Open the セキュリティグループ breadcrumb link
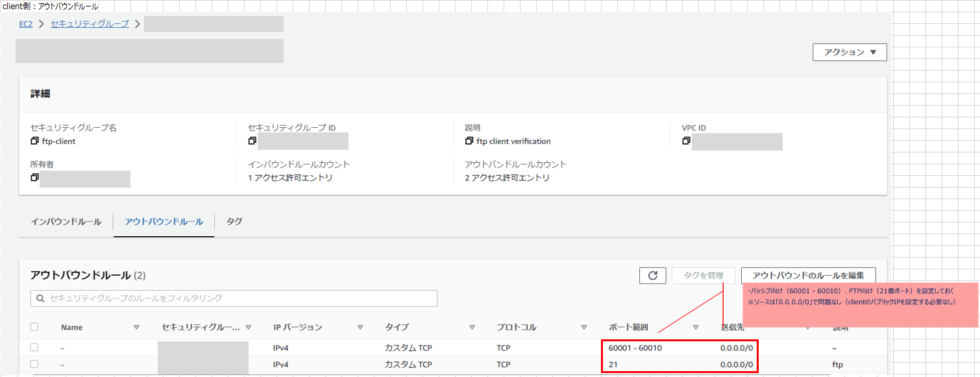Viewport: 980px width, 377px height. coord(90,24)
